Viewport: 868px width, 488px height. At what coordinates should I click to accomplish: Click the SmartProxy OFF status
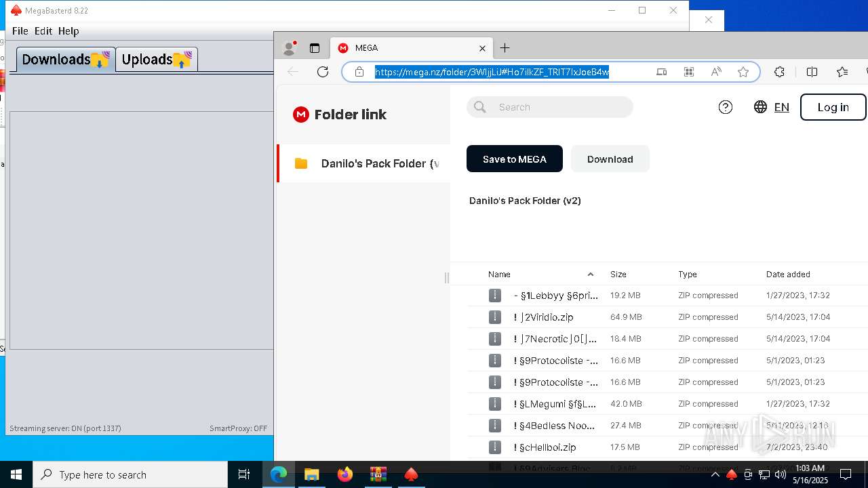coord(239,428)
